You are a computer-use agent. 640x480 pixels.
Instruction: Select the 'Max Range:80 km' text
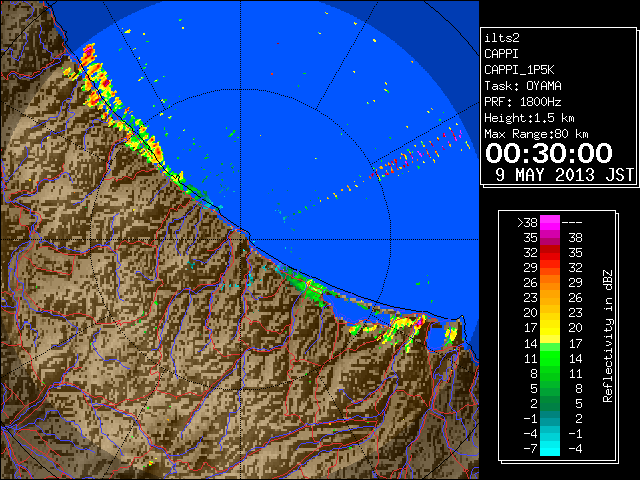pyautogui.click(x=536, y=134)
